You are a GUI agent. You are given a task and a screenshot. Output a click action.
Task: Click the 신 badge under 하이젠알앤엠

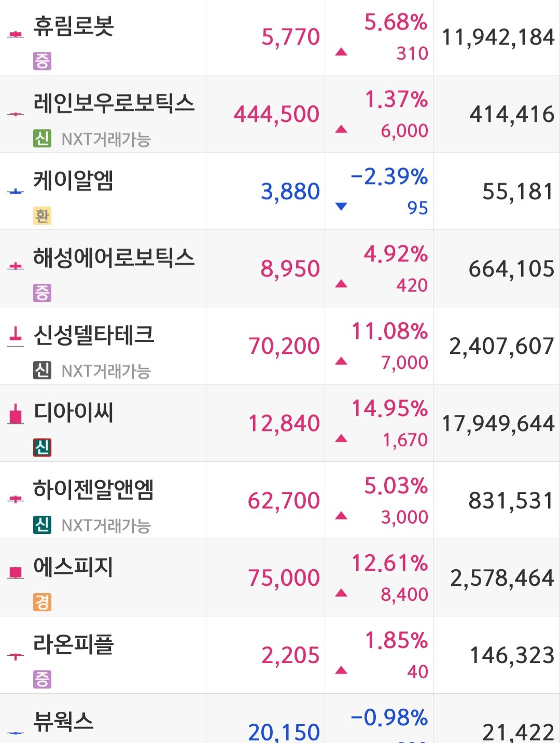(43, 525)
